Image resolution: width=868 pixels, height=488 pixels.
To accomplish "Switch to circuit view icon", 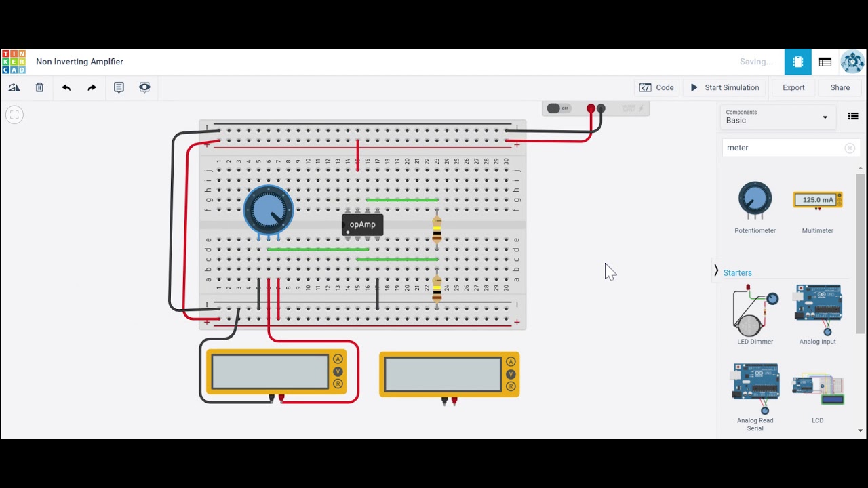I will click(x=798, y=62).
